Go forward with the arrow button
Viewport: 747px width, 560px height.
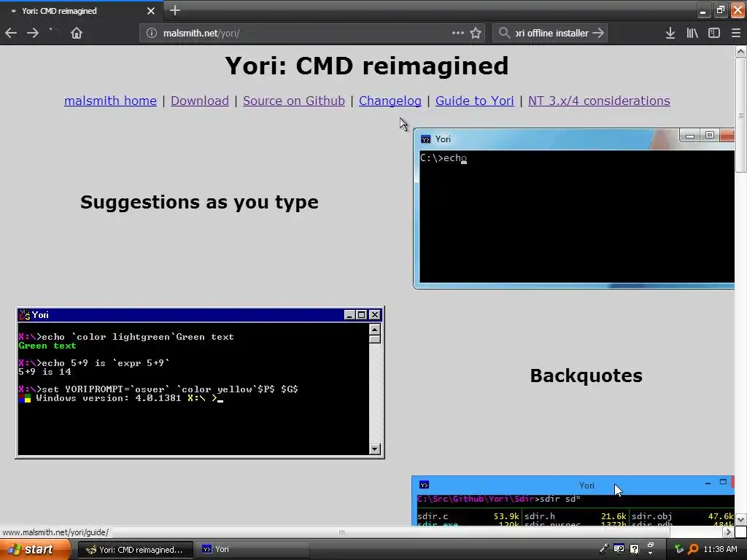click(33, 33)
